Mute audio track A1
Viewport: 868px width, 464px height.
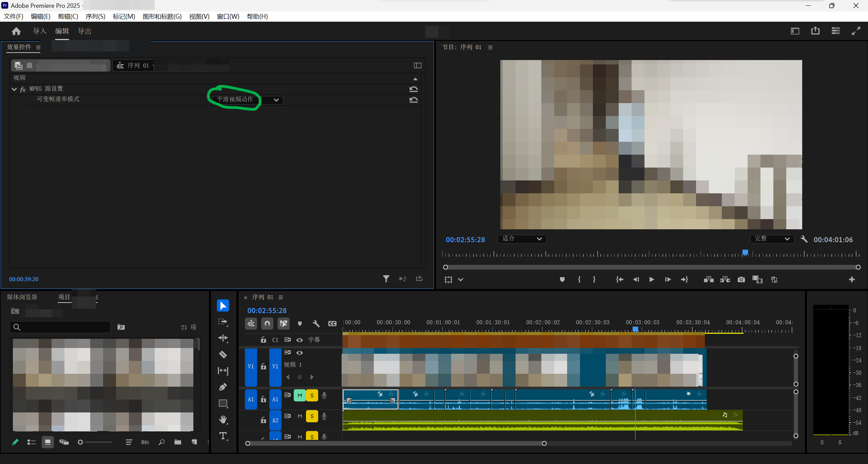click(x=300, y=395)
